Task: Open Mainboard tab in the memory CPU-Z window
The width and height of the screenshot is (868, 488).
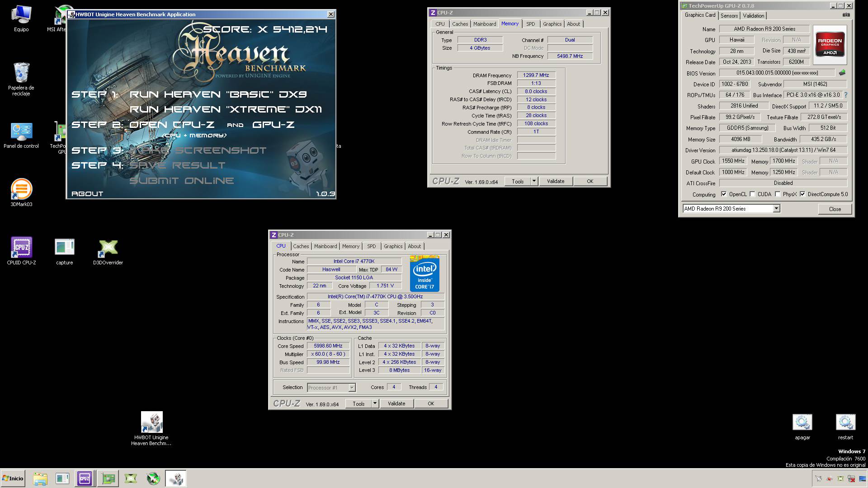Action: coord(485,24)
